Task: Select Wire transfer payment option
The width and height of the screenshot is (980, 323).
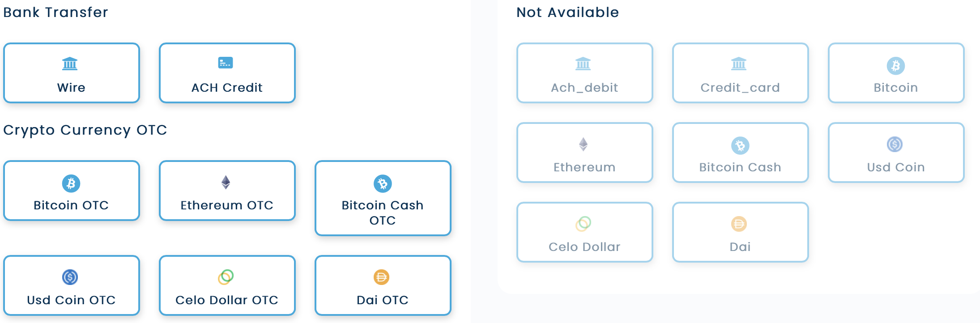Action: [x=72, y=73]
